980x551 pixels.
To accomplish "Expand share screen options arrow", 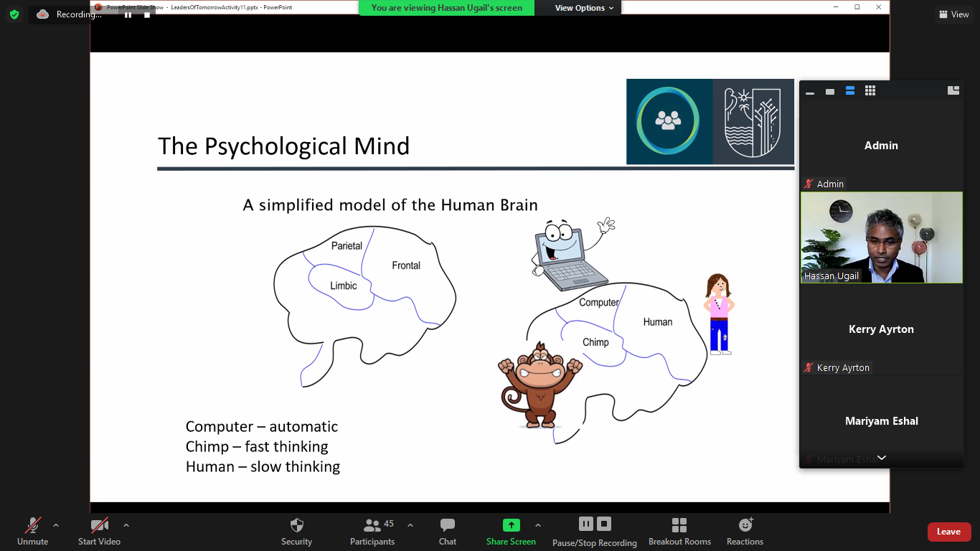I will tap(538, 525).
